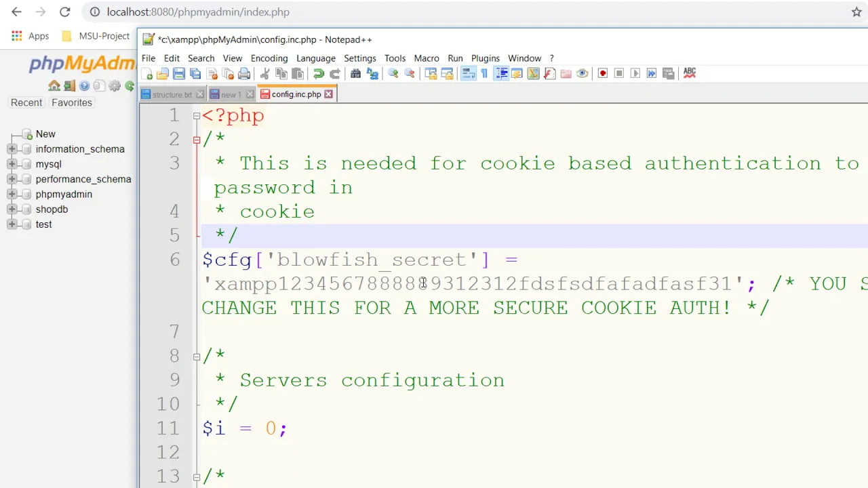This screenshot has width=868, height=488.
Task: Close the config.inc.php tab
Action: (x=329, y=94)
